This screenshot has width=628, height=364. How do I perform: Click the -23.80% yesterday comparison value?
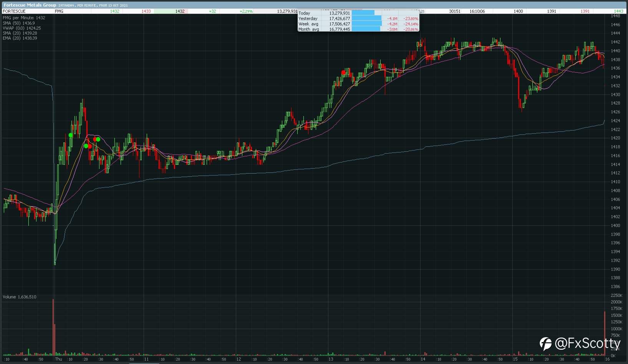(x=411, y=18)
